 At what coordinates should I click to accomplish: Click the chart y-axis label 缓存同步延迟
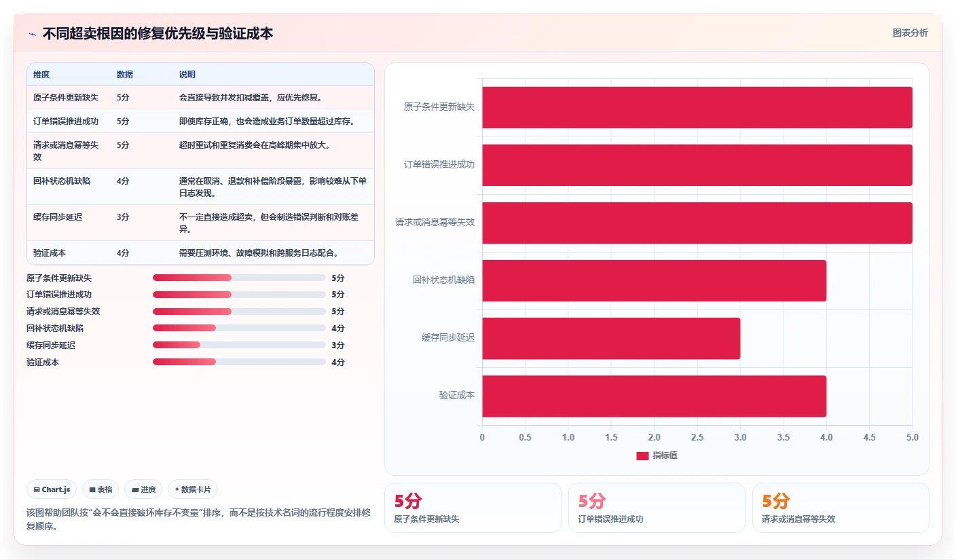(x=447, y=338)
